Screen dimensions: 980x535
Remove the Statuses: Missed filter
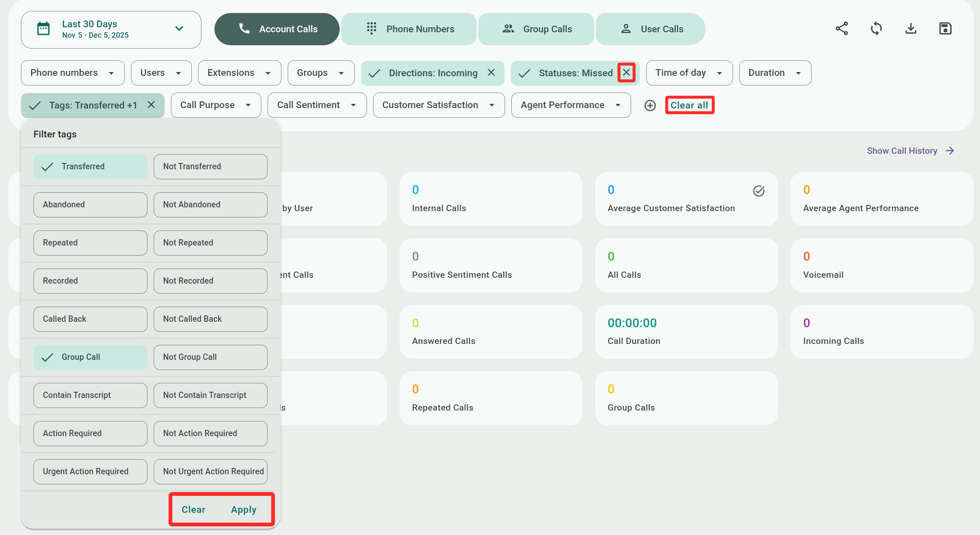[x=626, y=72]
